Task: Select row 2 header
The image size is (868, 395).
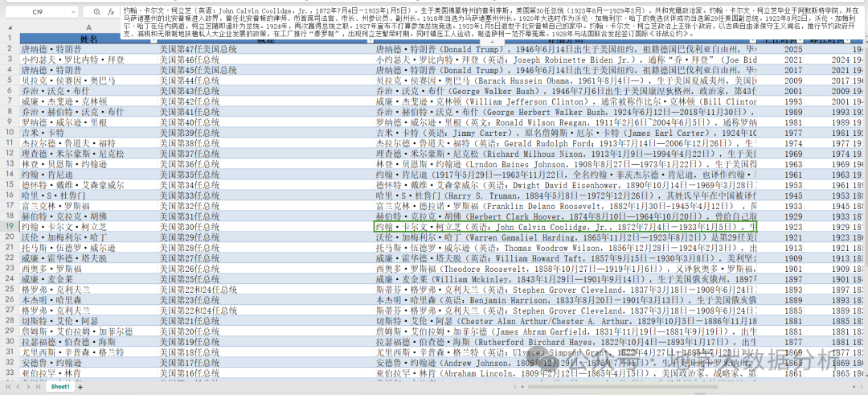Action: click(x=10, y=49)
